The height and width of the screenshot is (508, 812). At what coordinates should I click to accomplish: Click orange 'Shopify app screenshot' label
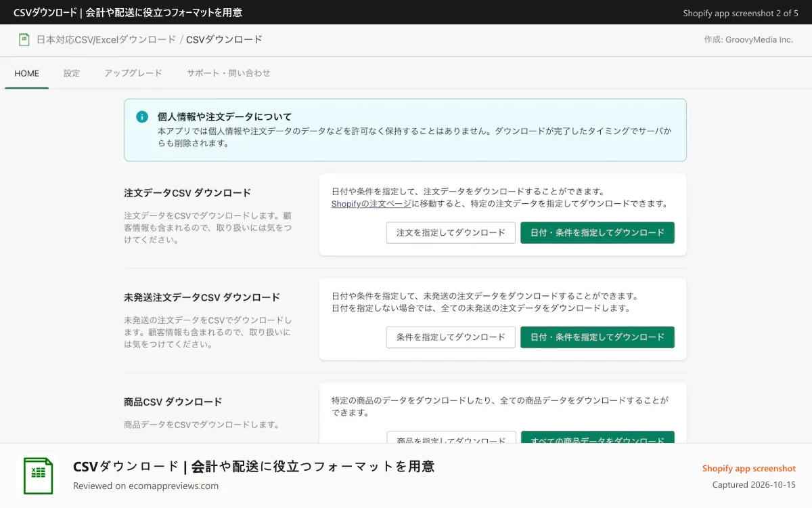point(749,468)
